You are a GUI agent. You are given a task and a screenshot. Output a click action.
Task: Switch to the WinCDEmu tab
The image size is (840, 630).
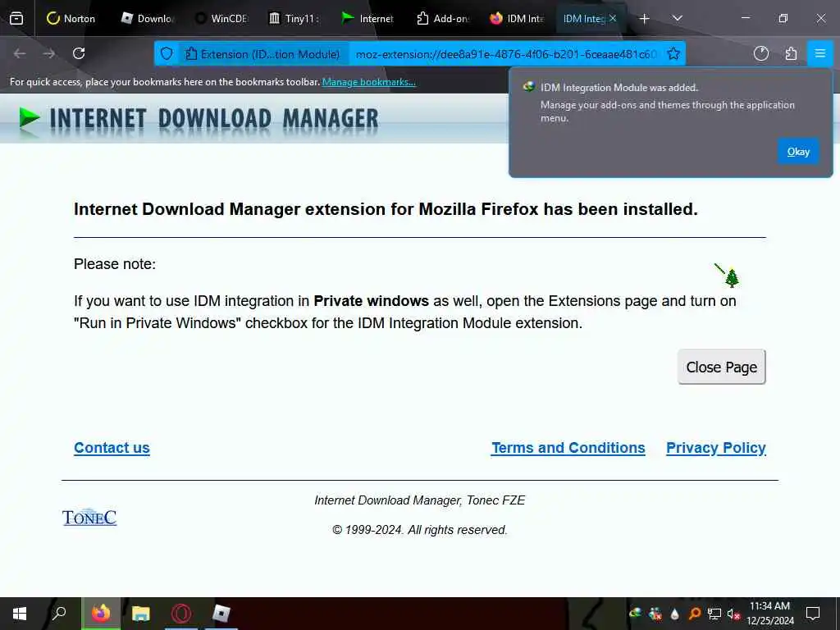pyautogui.click(x=221, y=19)
